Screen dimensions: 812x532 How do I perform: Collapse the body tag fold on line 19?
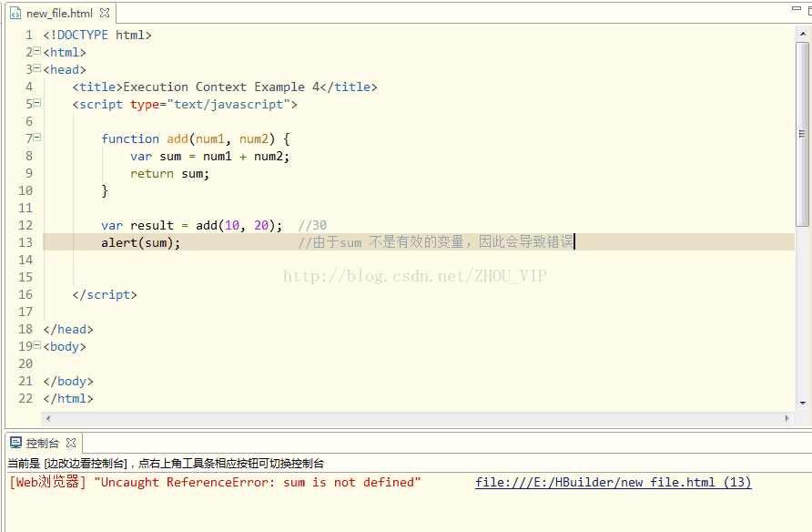(36, 345)
